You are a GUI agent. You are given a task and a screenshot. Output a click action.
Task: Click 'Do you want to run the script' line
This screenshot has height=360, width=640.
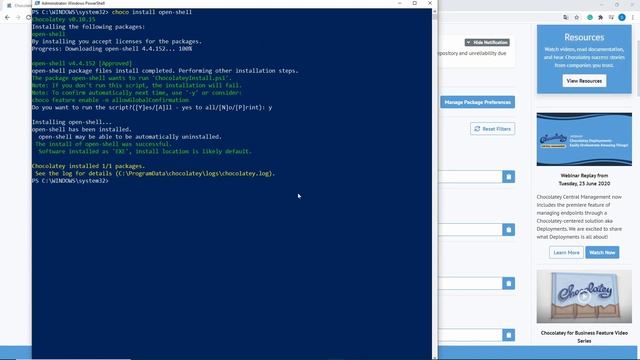(x=152, y=108)
